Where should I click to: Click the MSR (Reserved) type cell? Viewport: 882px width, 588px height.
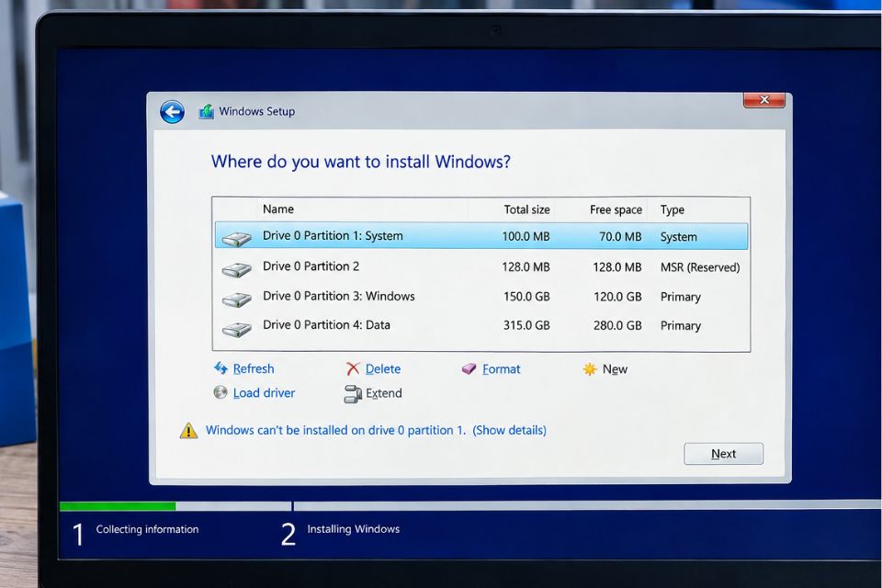[700, 267]
